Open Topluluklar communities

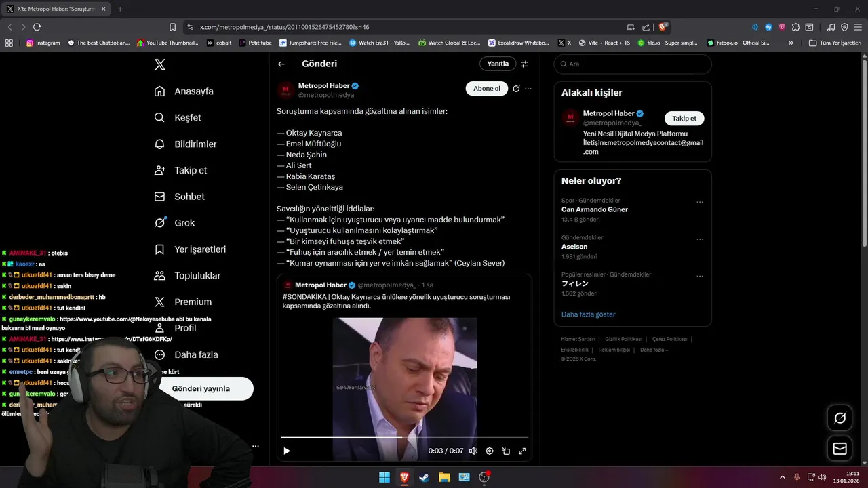(x=186, y=275)
